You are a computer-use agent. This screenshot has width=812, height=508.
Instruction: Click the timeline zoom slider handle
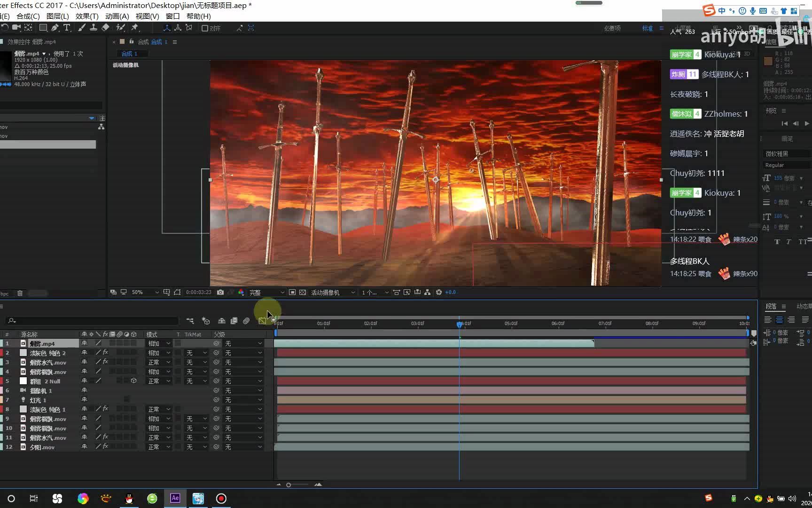pos(289,484)
